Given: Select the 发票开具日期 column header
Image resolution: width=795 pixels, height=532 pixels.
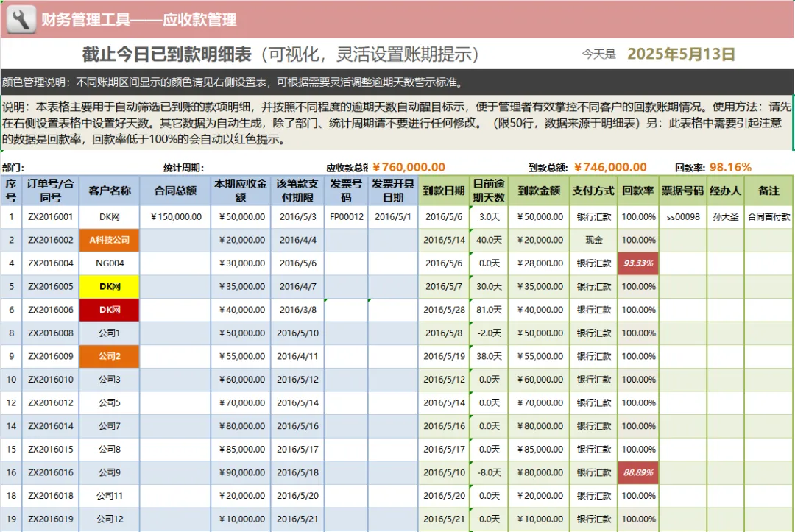Looking at the screenshot, I should (393, 191).
